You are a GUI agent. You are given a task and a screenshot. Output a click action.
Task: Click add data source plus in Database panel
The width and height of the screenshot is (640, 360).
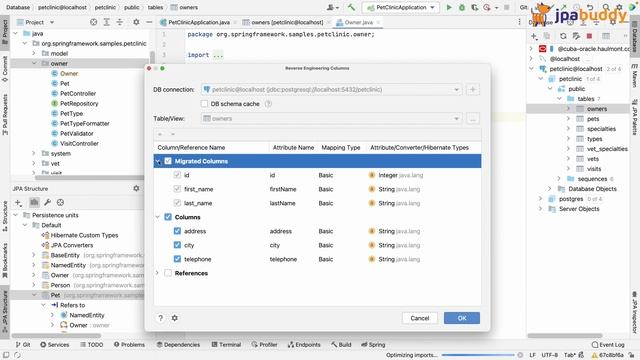pos(534,36)
